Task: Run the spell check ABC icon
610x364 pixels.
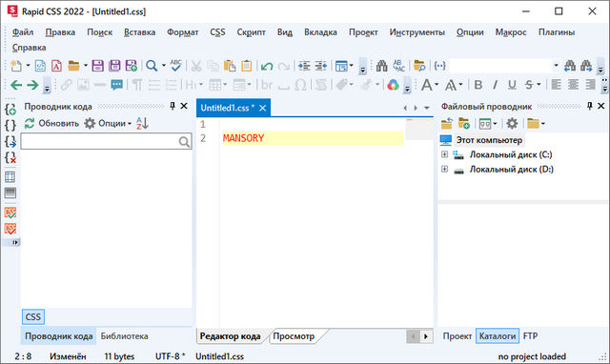Action: (x=175, y=66)
